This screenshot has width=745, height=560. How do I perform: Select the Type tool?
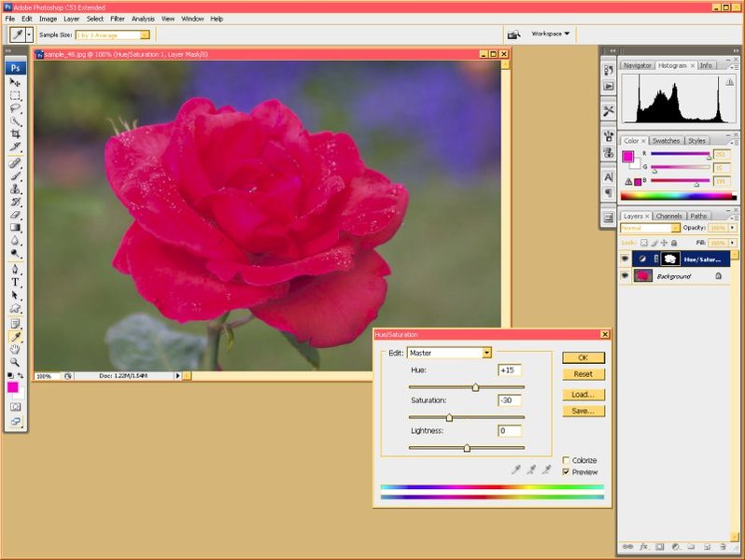[x=15, y=282]
